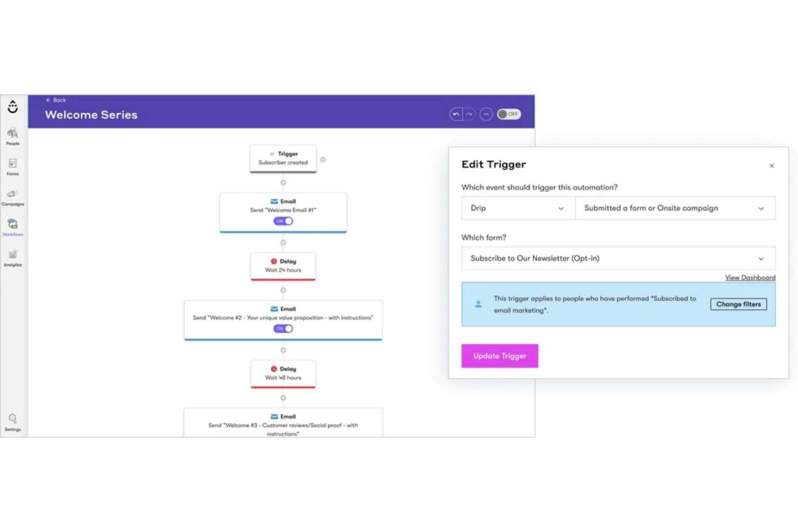The width and height of the screenshot is (798, 532).
Task: Click Change filters in the blue info box
Action: point(738,304)
